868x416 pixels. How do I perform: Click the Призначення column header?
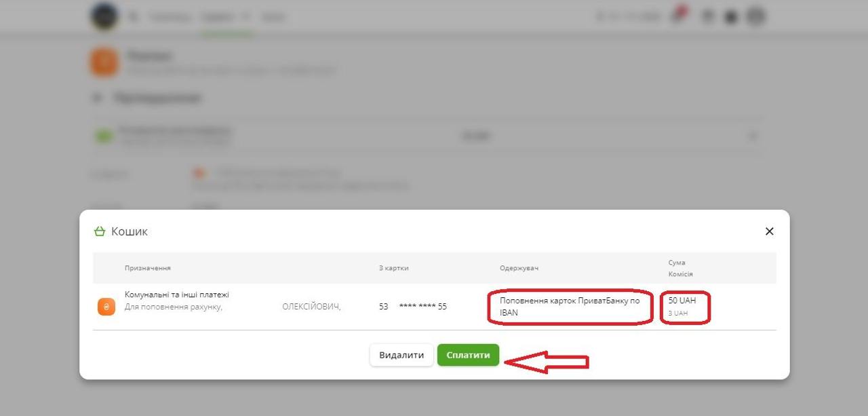click(148, 268)
